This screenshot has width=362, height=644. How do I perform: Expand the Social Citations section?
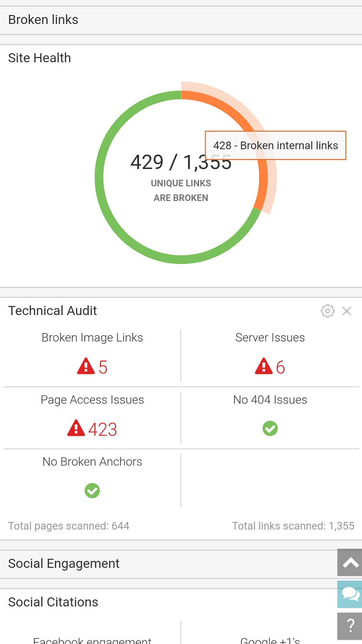[53, 602]
